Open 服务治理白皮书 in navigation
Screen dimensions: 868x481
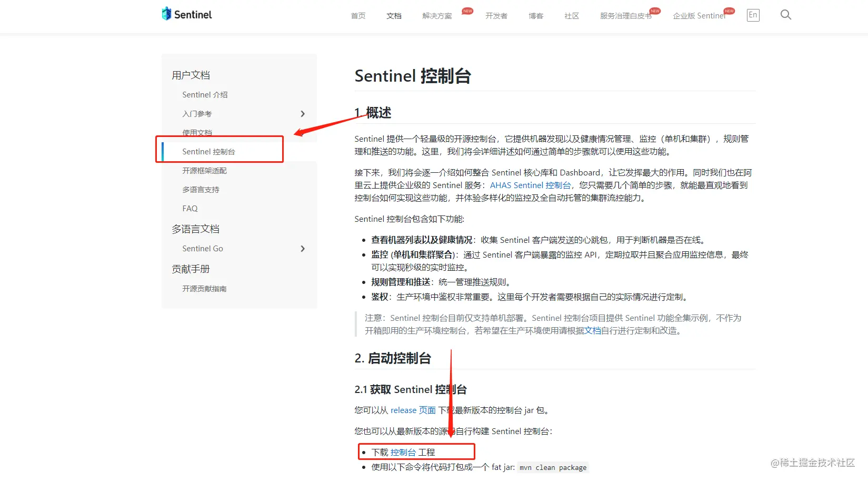(626, 16)
